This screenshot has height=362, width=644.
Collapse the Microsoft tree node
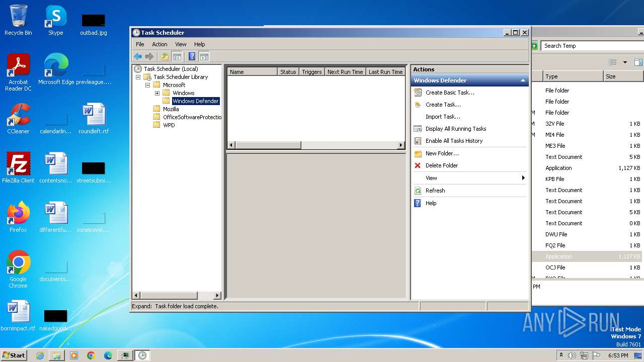point(147,85)
